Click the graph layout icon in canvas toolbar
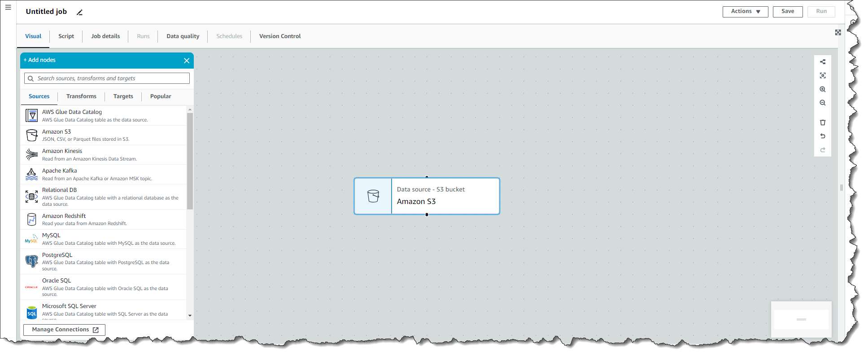 pos(823,62)
